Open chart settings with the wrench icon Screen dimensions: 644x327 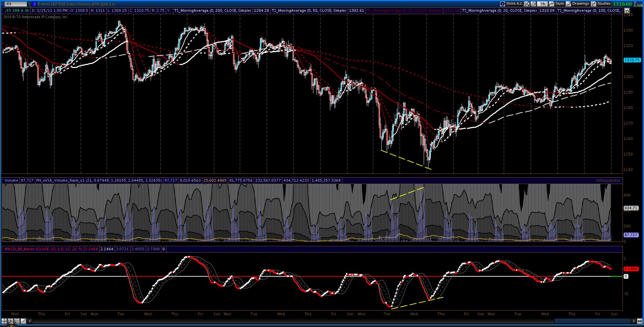533,4
